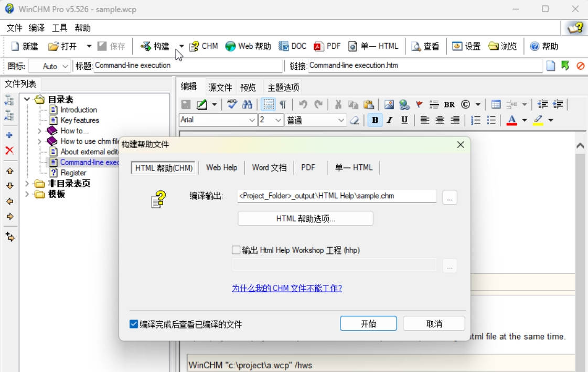
Task: Click the green flag icon beside link field
Action: (x=565, y=66)
